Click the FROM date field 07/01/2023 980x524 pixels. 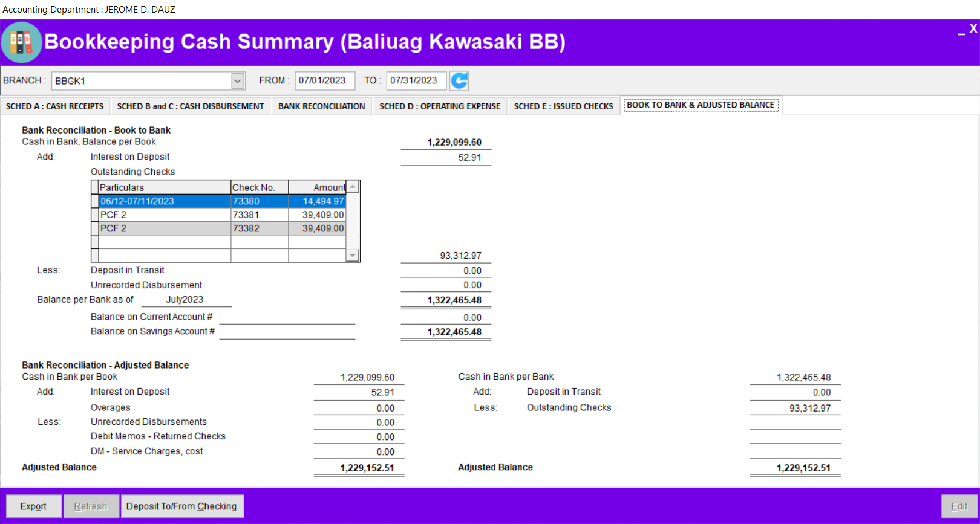coord(325,80)
